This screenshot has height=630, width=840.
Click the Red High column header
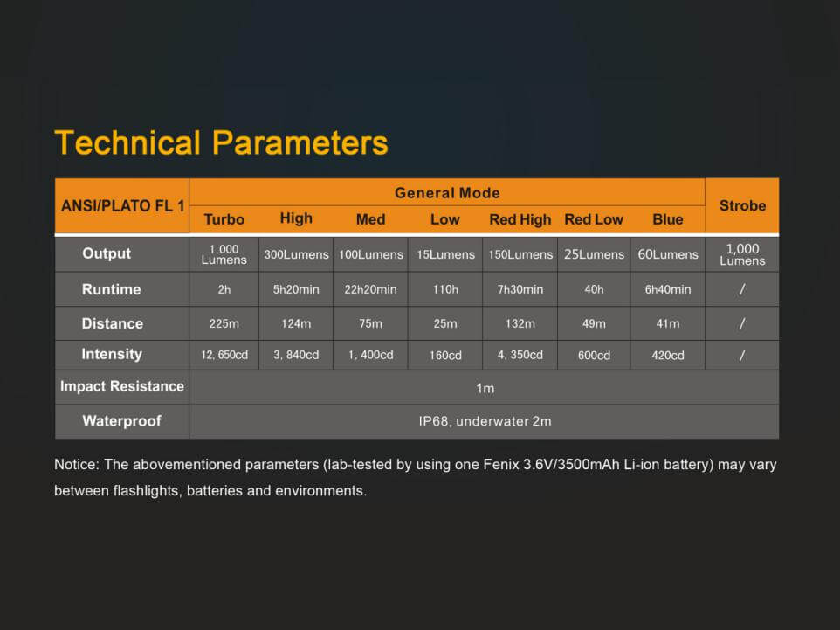[520, 219]
